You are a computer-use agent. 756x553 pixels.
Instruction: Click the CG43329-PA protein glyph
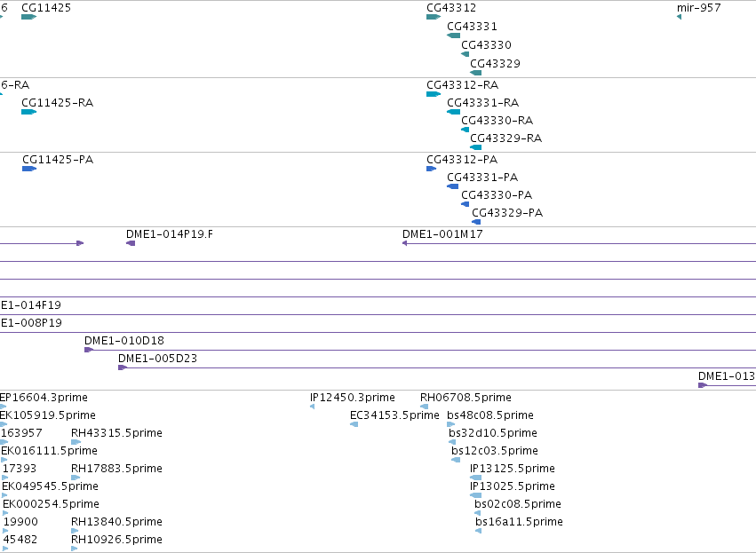476,222
